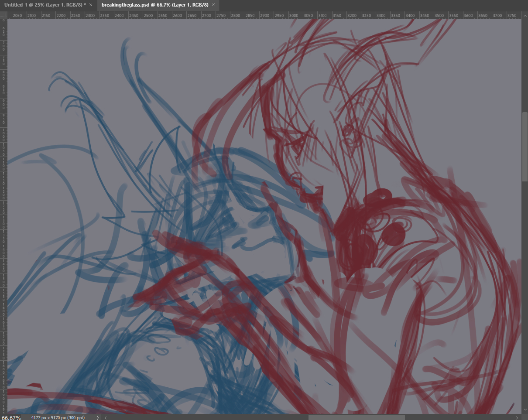Click the horizontal scrollbar thumb
The width and height of the screenshot is (528, 420).
pos(356,417)
